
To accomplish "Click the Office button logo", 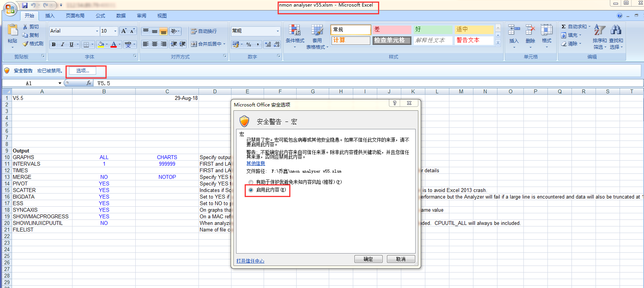I will coord(10,9).
